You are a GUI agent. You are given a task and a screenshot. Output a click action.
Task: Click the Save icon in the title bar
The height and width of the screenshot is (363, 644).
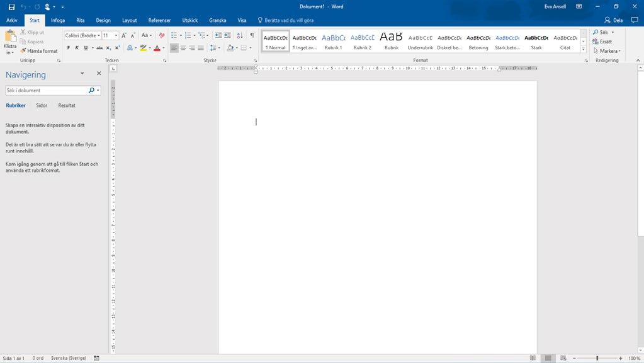pos(11,6)
